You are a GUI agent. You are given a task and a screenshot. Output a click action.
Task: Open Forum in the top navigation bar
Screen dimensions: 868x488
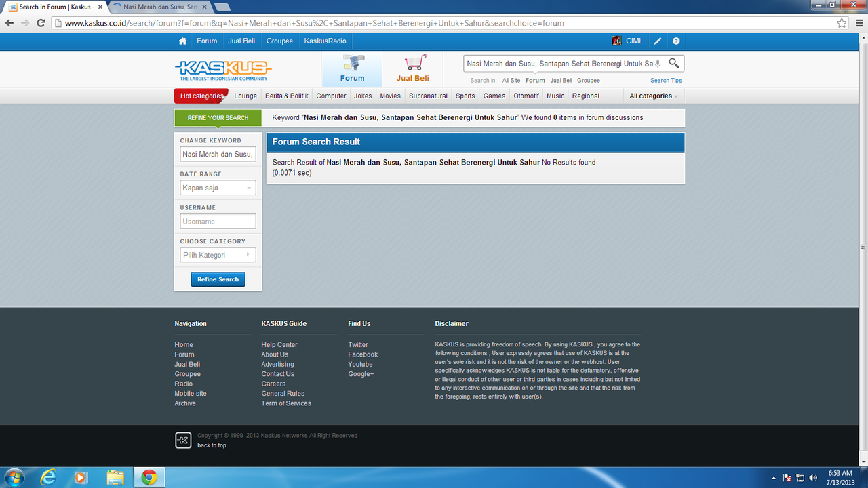click(x=207, y=41)
